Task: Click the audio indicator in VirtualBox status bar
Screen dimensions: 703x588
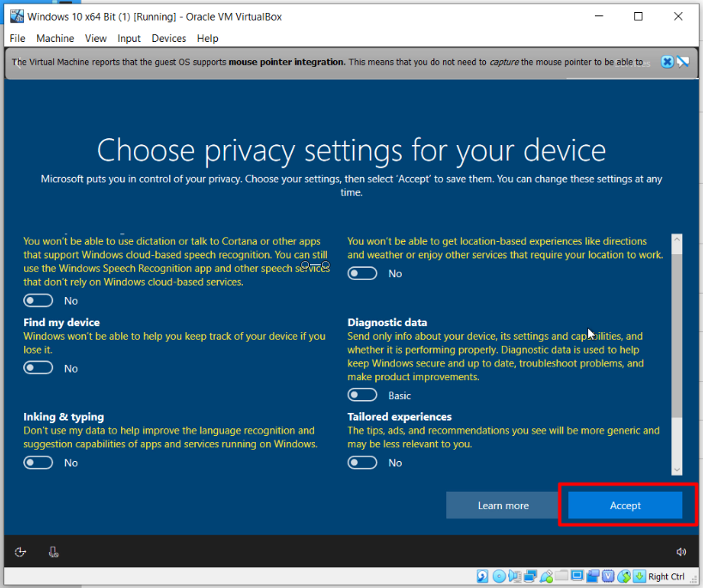Action: click(515, 576)
